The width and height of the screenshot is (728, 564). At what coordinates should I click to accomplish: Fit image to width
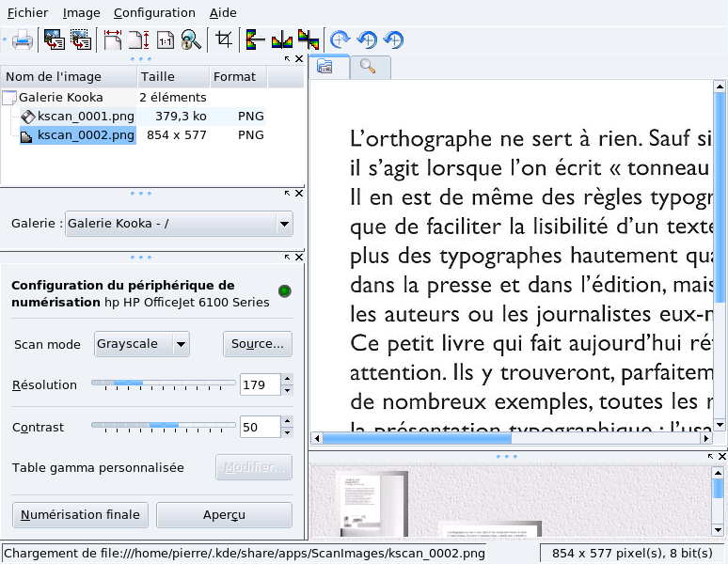pos(112,39)
